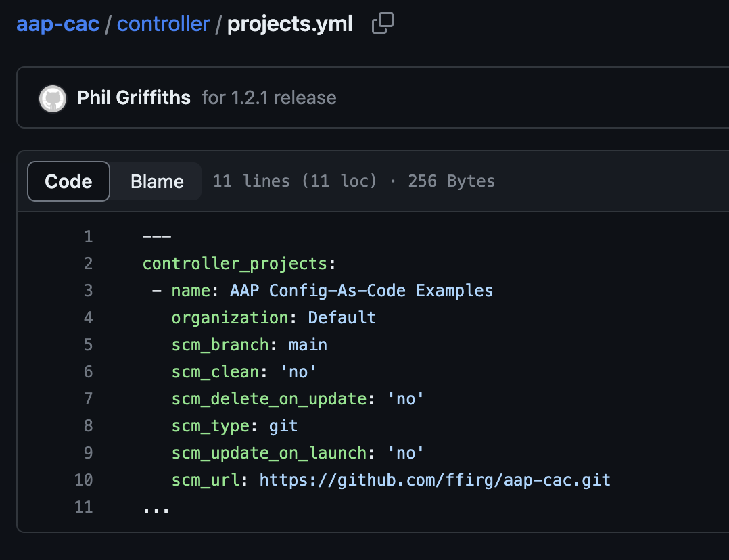Click the '11 lines (11 loc) · 256 Bytes' text
The image size is (729, 560).
point(354,181)
